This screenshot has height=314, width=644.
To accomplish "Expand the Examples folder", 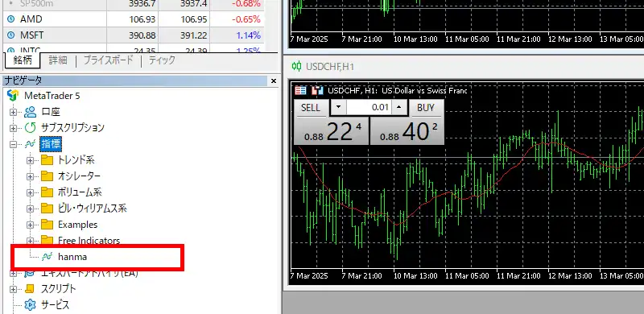I will tap(30, 225).
